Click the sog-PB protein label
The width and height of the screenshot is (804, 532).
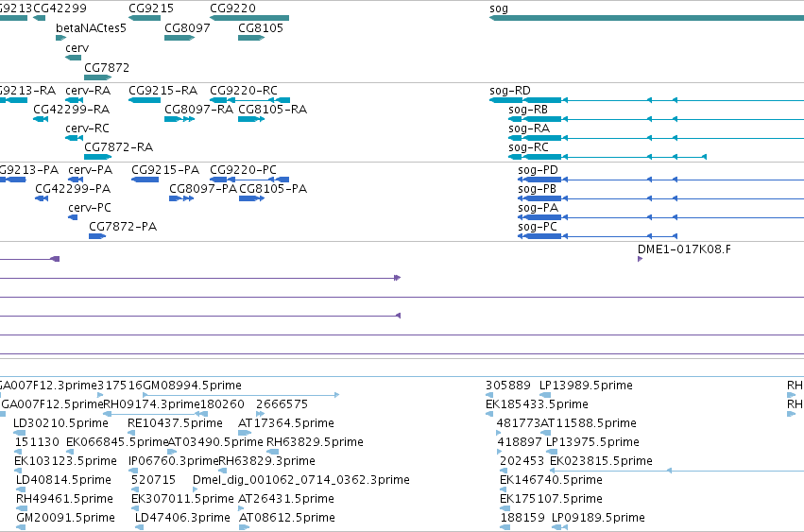538,189
